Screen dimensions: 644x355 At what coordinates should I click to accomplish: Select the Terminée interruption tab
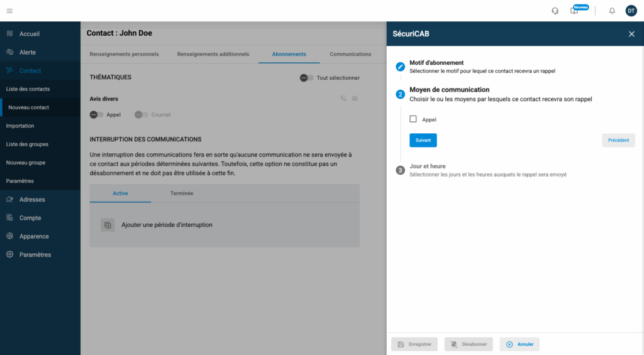[x=182, y=193]
